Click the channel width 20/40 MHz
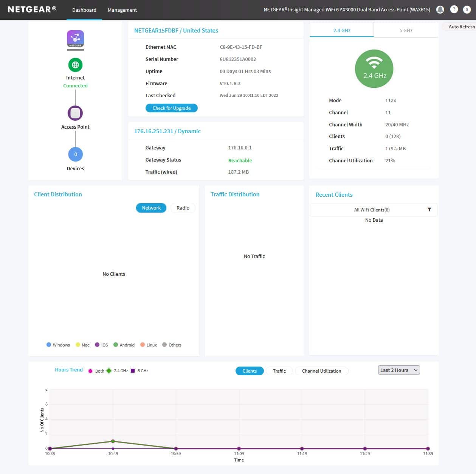The image size is (476, 474). 397,125
